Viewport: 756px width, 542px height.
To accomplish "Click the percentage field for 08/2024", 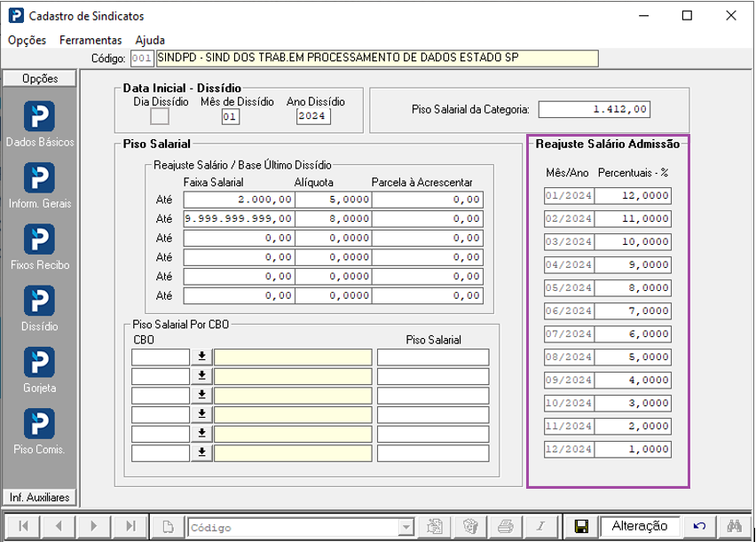I will click(633, 357).
